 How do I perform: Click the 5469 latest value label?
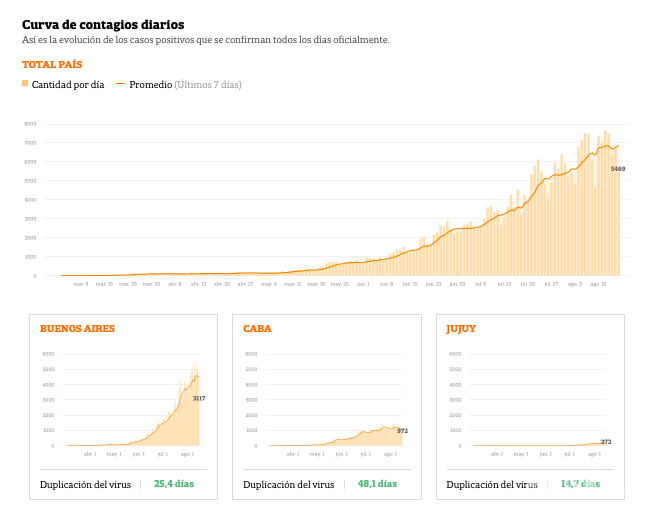pyautogui.click(x=618, y=169)
